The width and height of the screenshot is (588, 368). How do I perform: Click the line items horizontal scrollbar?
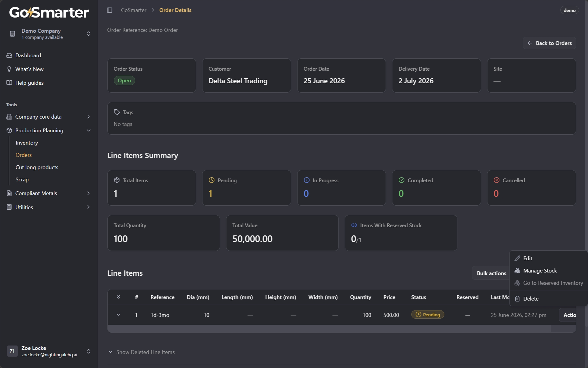[x=329, y=329]
